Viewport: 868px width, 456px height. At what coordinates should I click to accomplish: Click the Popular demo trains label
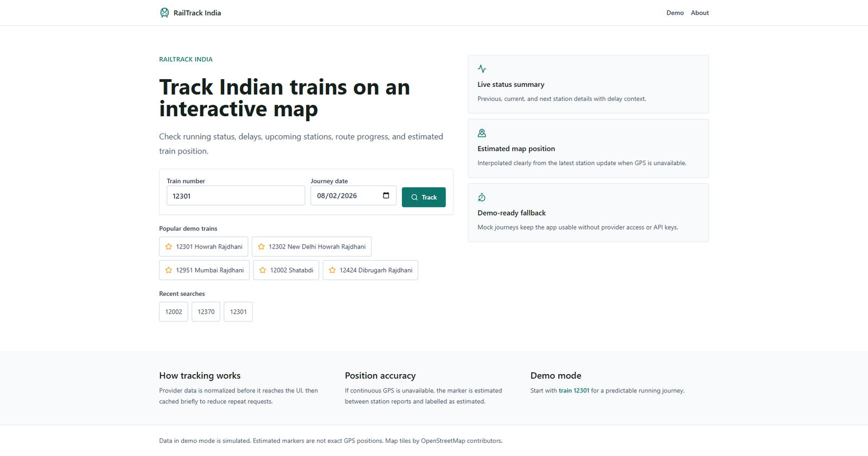coord(188,229)
